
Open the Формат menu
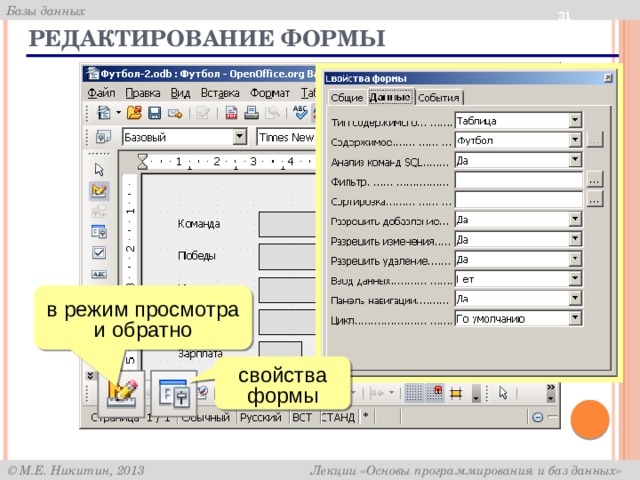(269, 93)
